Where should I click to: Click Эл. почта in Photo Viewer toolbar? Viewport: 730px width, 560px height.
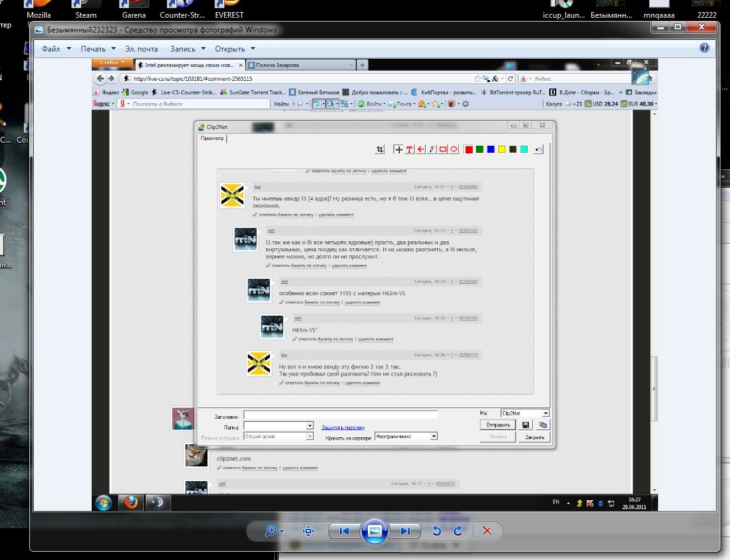[141, 49]
